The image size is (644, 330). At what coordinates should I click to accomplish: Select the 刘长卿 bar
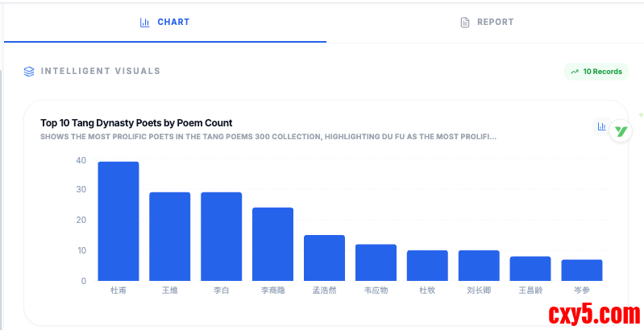coord(479,266)
